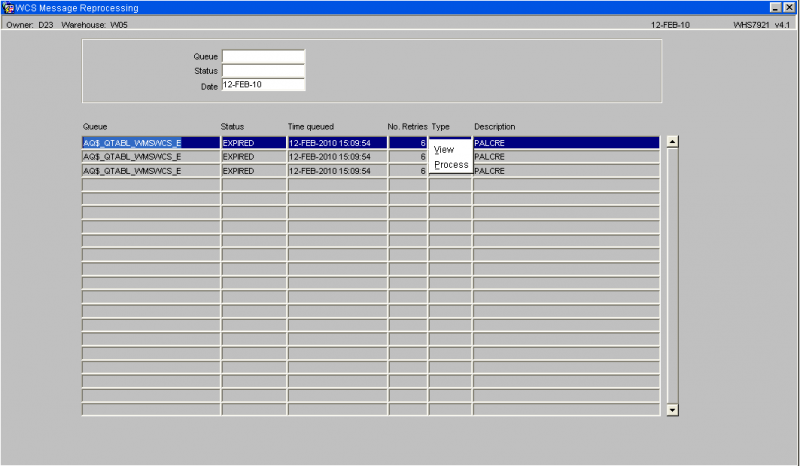Select third row queue AQ$_QTABL_WMSWCS_E
This screenshot has height=466, width=800.
pos(151,171)
